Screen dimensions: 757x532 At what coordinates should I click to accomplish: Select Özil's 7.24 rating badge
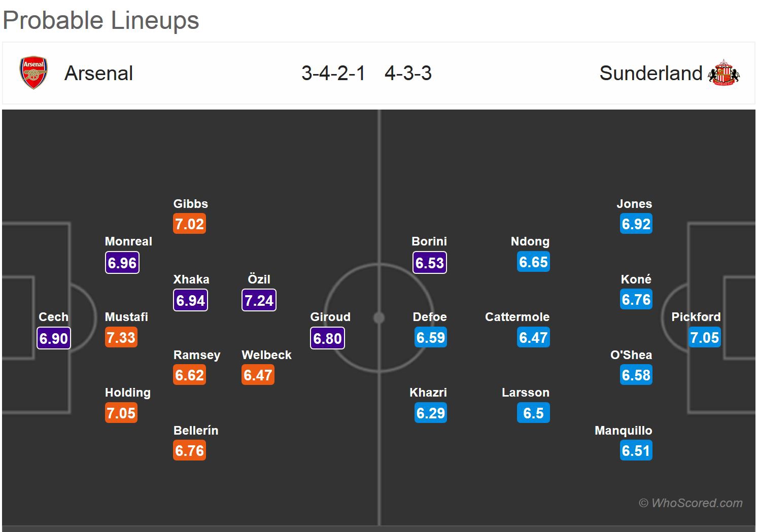[x=259, y=300]
